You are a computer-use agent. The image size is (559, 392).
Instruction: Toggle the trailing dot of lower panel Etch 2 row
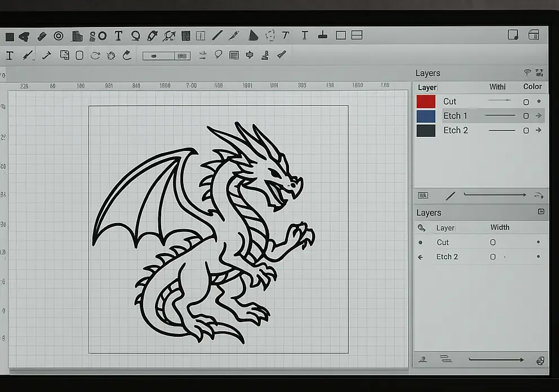pyautogui.click(x=538, y=256)
